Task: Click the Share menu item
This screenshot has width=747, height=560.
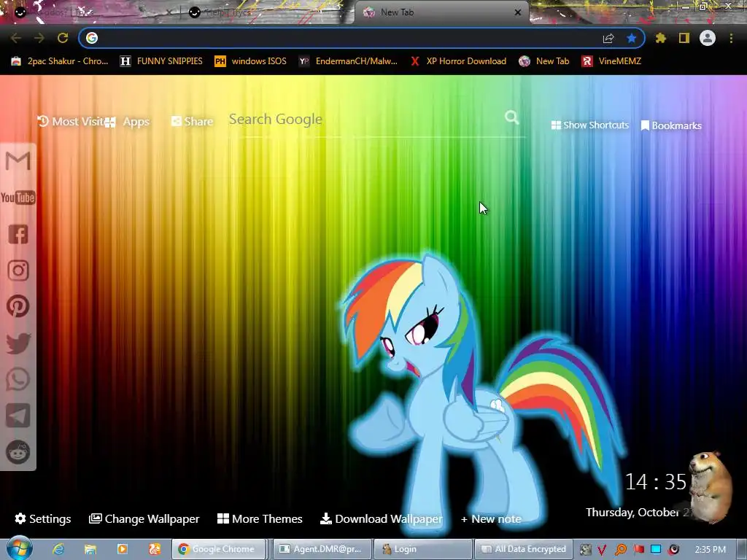Action: [x=192, y=122]
